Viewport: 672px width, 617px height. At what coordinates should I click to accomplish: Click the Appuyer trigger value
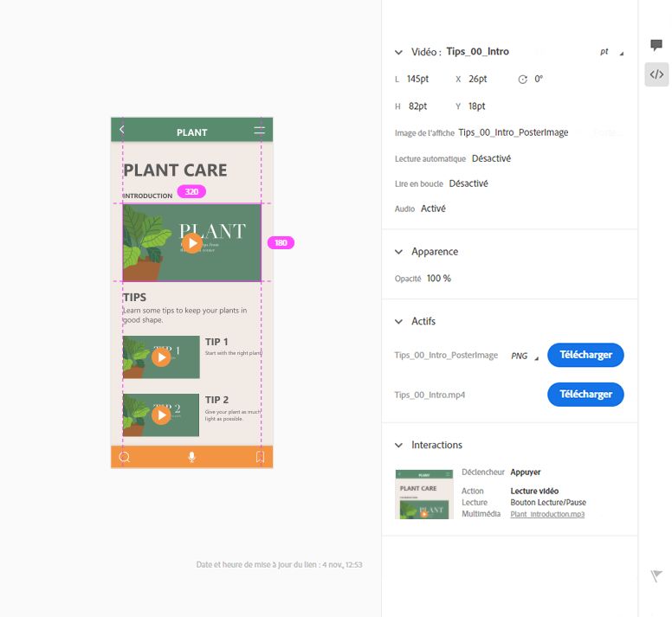[526, 472]
